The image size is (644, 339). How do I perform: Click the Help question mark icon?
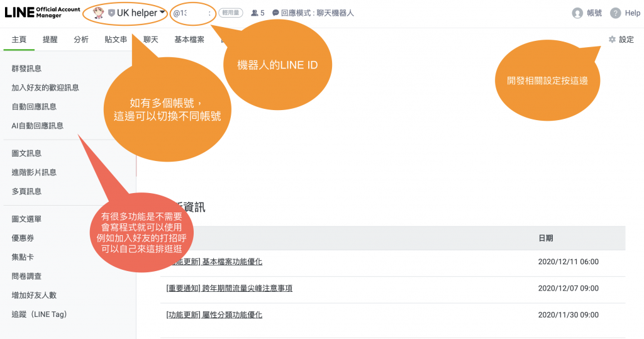pos(615,13)
